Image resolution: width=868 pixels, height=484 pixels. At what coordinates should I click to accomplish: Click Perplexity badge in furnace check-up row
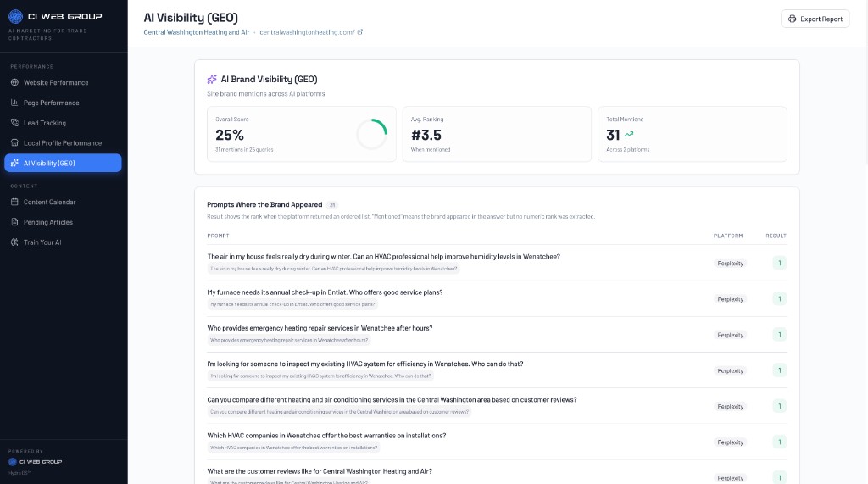pos(730,299)
